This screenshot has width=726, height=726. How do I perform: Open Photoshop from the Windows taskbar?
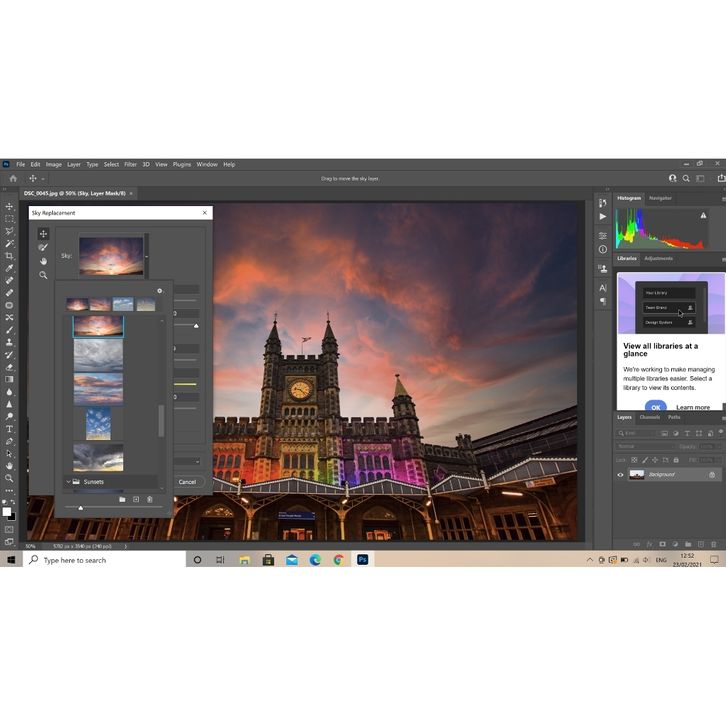[x=362, y=560]
